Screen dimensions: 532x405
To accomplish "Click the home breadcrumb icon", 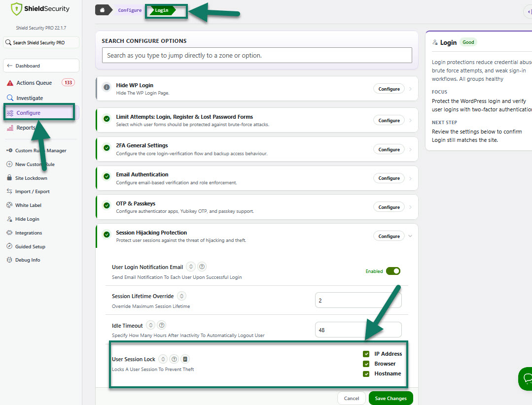I will coord(103,10).
